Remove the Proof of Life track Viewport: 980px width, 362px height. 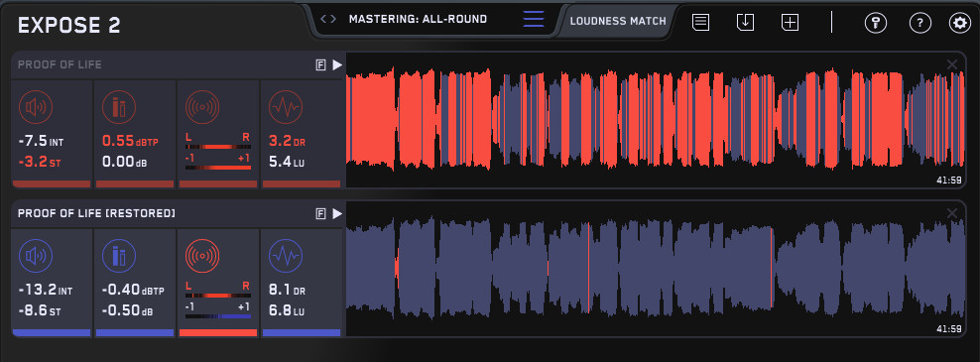click(x=952, y=64)
